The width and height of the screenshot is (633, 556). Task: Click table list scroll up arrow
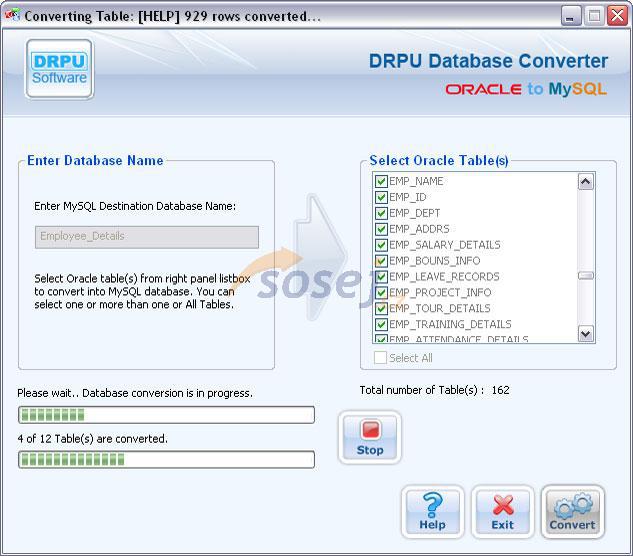click(586, 182)
